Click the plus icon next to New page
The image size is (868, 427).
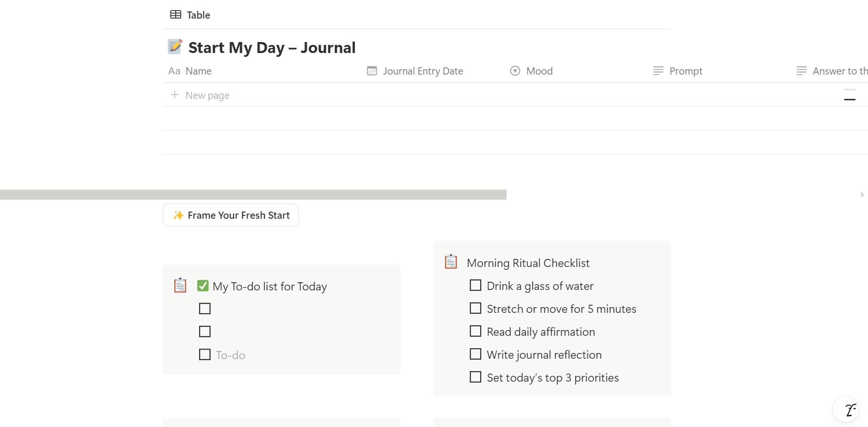(x=175, y=95)
